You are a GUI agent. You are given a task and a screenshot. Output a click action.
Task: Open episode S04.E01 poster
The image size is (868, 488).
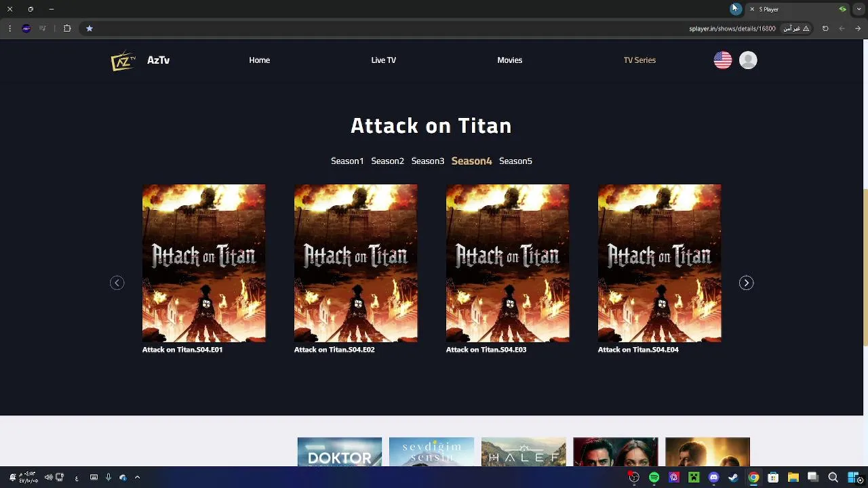tap(204, 263)
